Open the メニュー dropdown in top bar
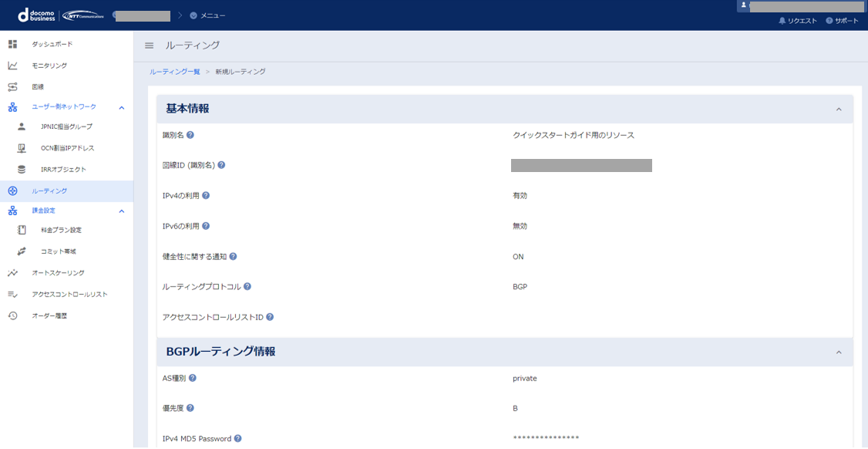868x449 pixels. point(207,15)
